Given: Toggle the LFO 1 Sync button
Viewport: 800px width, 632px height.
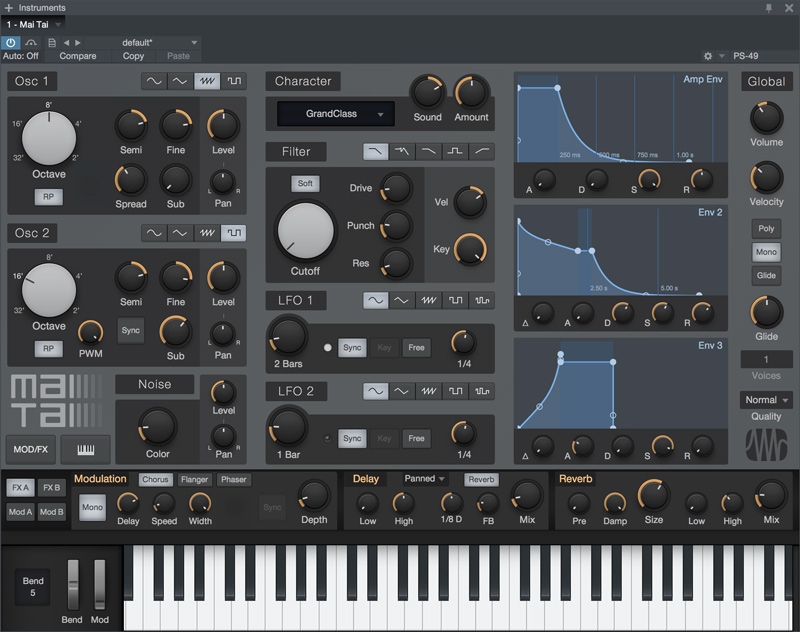Looking at the screenshot, I should tap(351, 348).
